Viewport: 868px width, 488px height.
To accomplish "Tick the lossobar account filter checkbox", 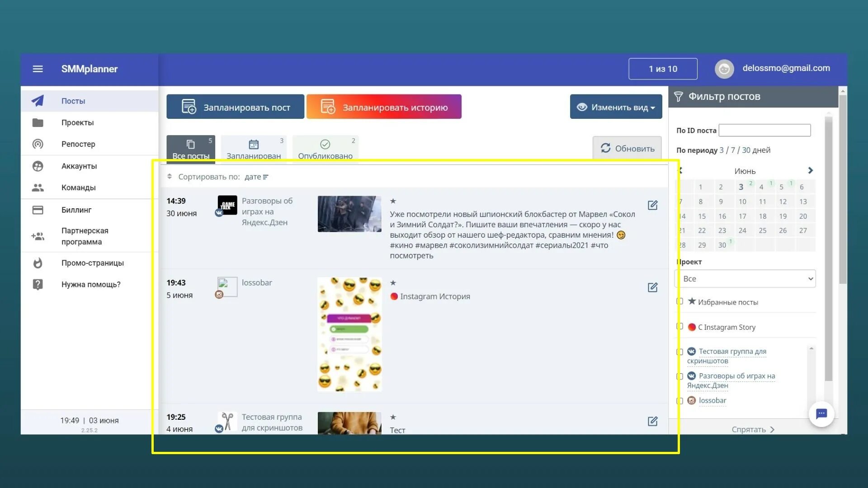I will [x=680, y=401].
